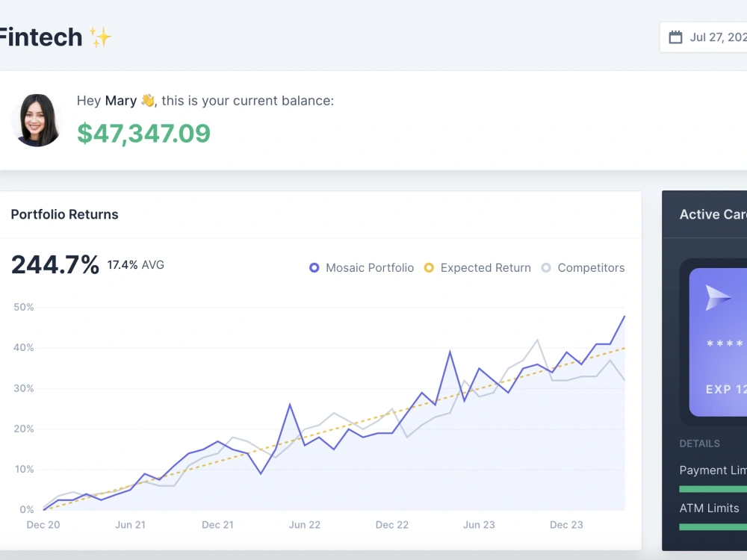Viewport: 747px width, 560px height.
Task: Click the paper plane logo on the card
Action: coord(718,298)
